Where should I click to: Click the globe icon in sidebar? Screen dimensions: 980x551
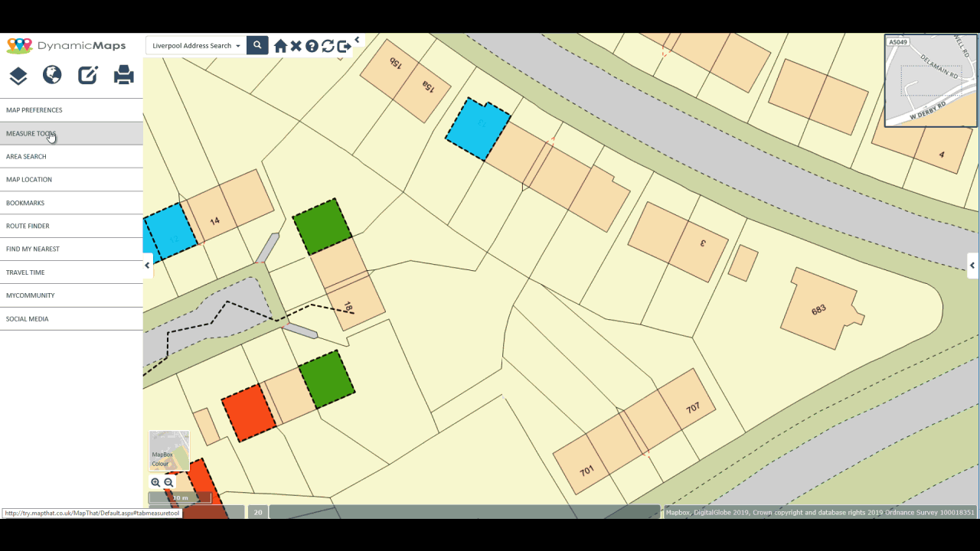click(x=52, y=74)
